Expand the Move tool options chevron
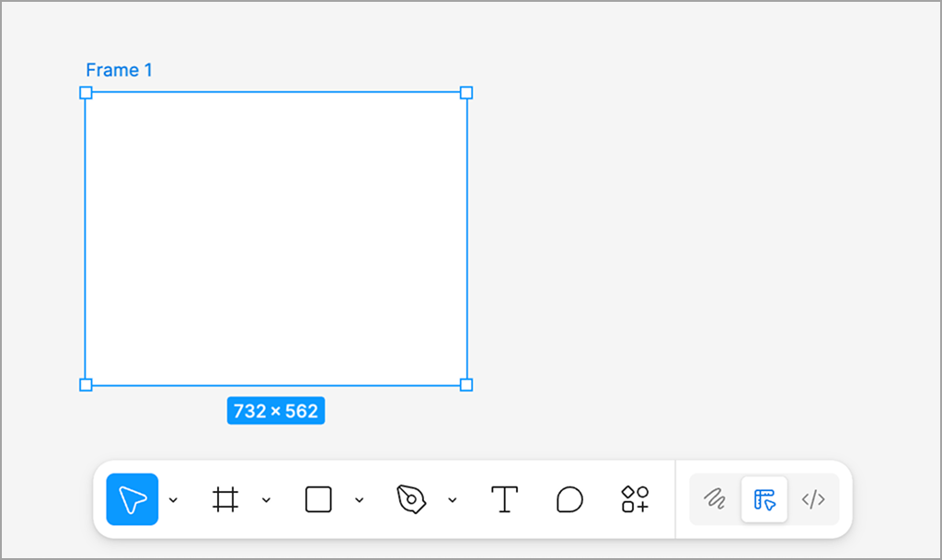This screenshot has width=942, height=560. click(x=174, y=500)
